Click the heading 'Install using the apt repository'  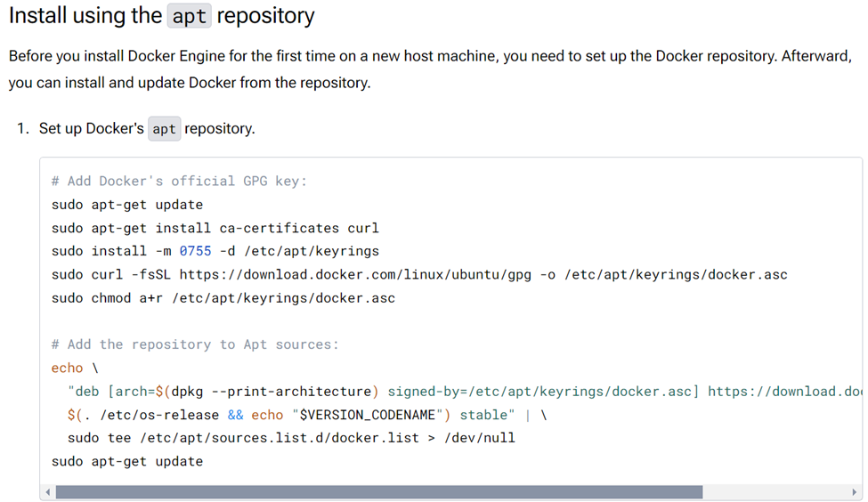pyautogui.click(x=162, y=15)
